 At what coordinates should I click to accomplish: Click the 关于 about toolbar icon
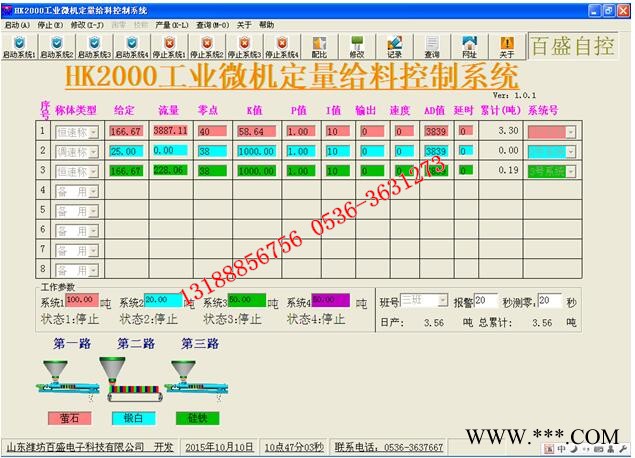(507, 47)
